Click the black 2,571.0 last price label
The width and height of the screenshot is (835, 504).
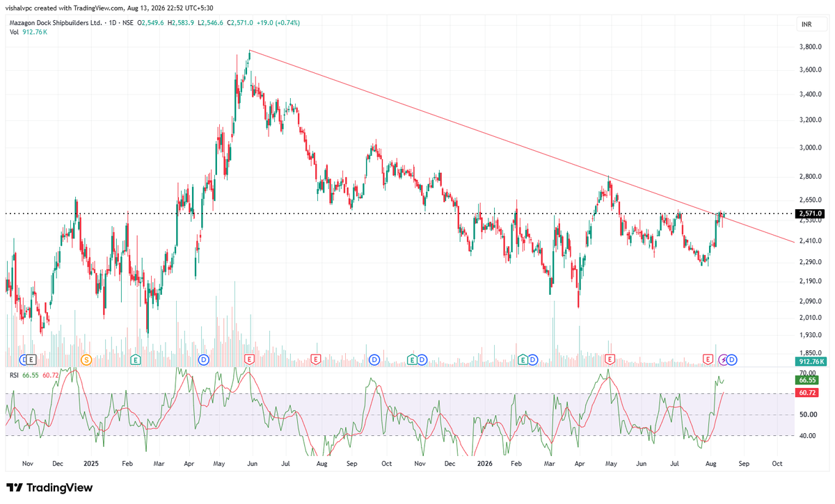tap(811, 213)
